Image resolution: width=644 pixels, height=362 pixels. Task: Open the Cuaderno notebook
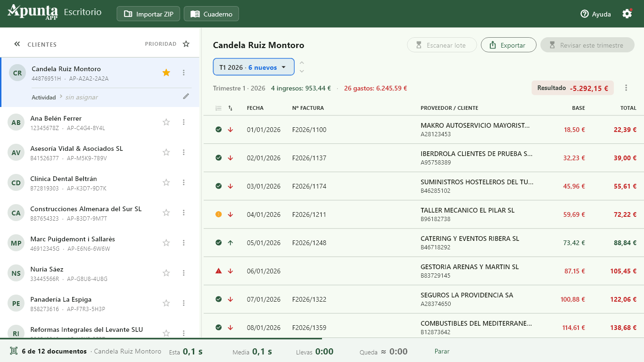(x=211, y=14)
